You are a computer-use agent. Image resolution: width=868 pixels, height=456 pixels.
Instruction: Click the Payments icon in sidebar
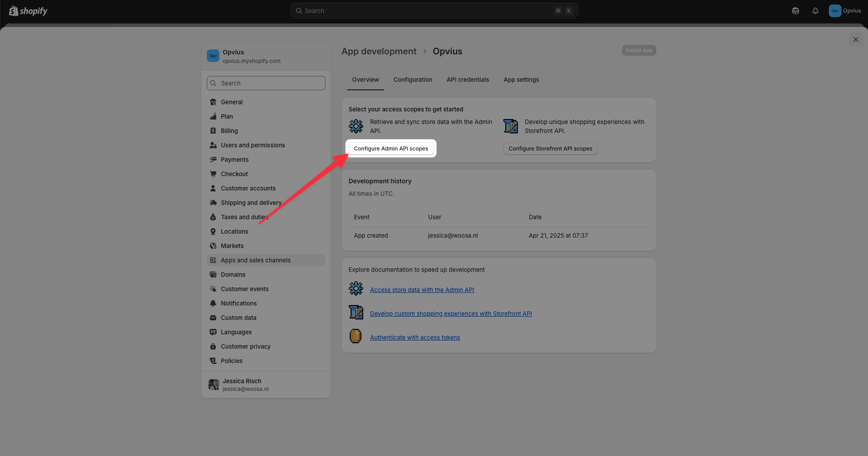click(213, 159)
